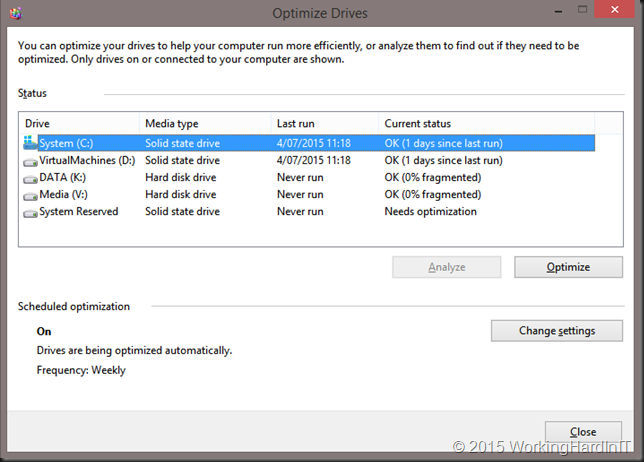This screenshot has width=644, height=462.
Task: Click the 'Frequency: Weekly' text
Action: 81,370
